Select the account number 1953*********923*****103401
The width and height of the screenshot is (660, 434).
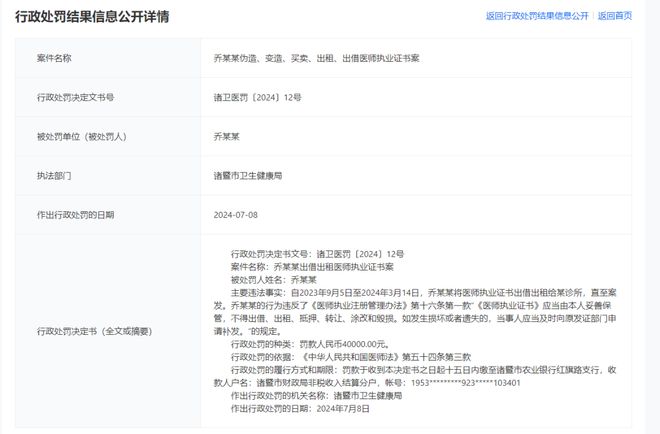coord(466,383)
